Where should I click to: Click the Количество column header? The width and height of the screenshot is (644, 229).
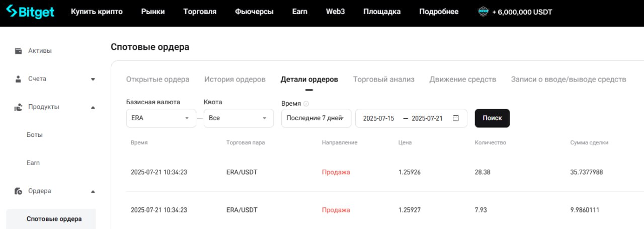coord(491,143)
